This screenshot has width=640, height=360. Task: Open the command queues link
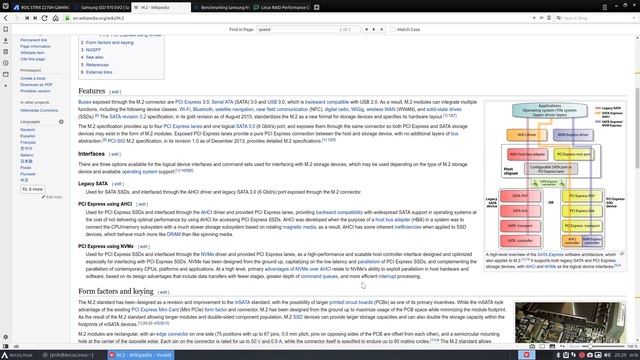tap(319, 276)
